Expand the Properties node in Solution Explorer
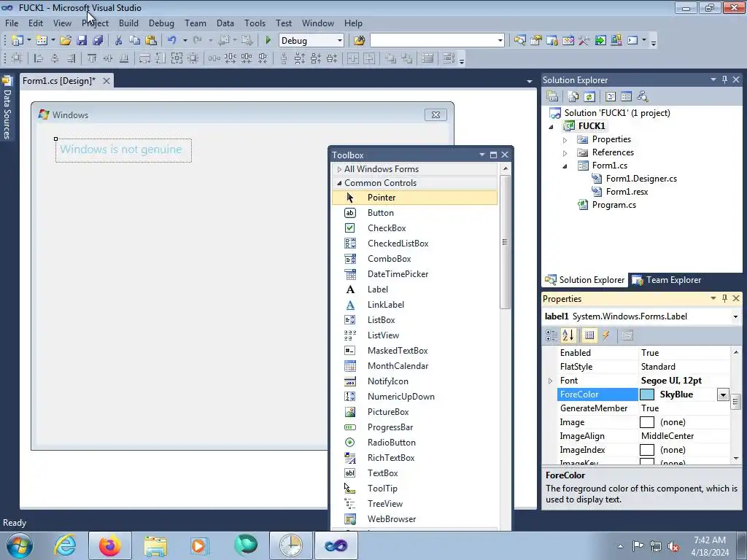The height and width of the screenshot is (560, 747). (x=565, y=140)
